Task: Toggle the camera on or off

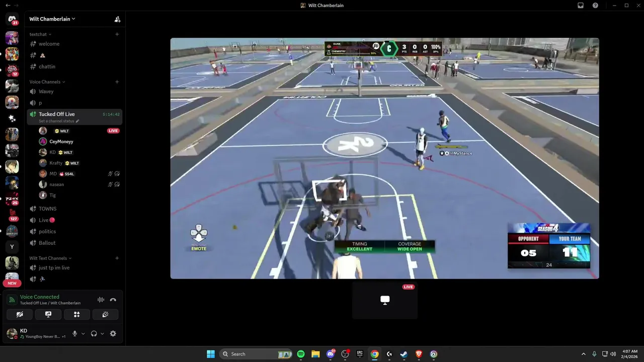Action: (20, 314)
